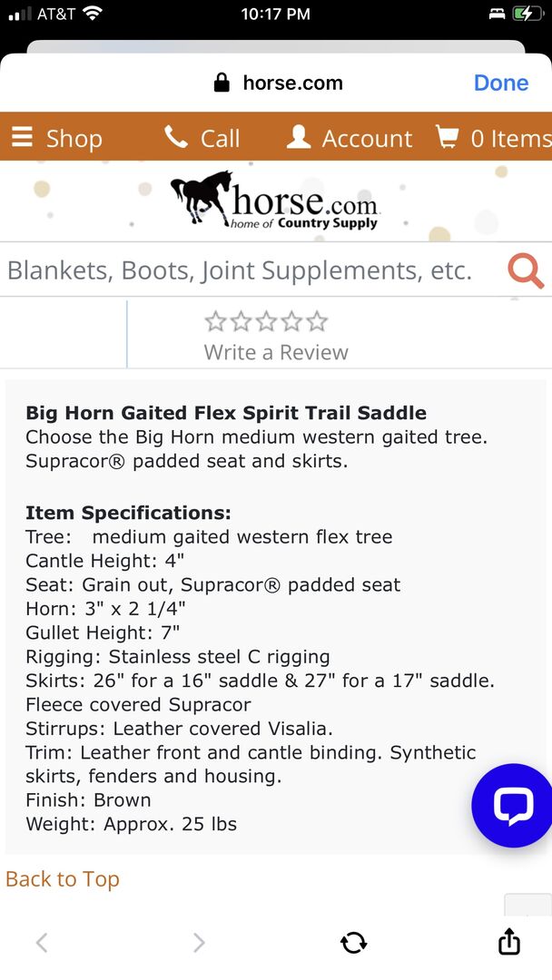Screen dimensions: 552x980
Task: Select the Shop menu label
Action: pyautogui.click(x=74, y=138)
